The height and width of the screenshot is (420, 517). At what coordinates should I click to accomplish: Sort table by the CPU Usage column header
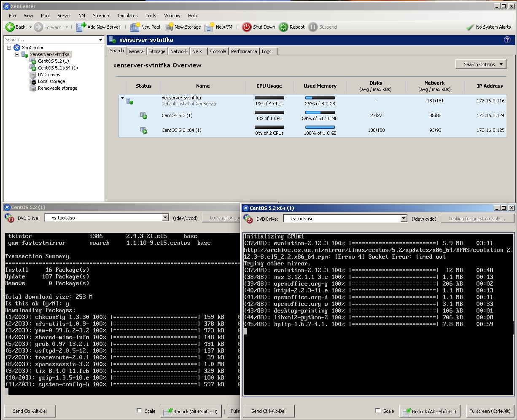(269, 86)
